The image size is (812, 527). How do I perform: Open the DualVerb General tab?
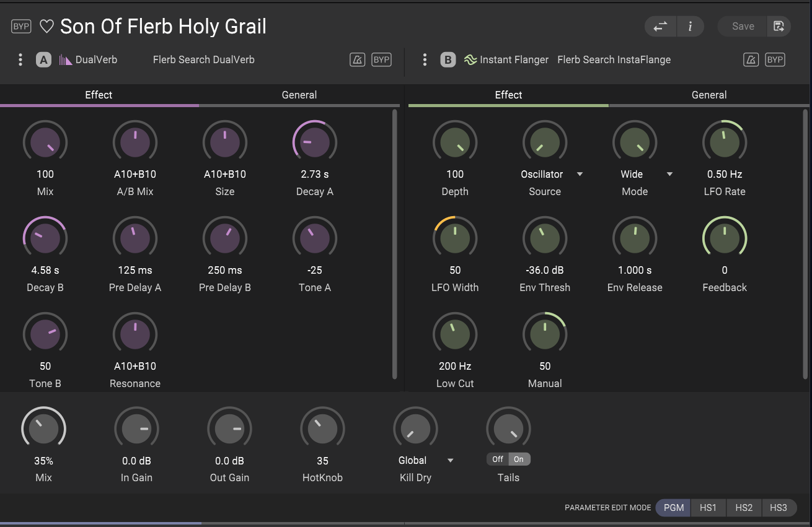tap(299, 95)
